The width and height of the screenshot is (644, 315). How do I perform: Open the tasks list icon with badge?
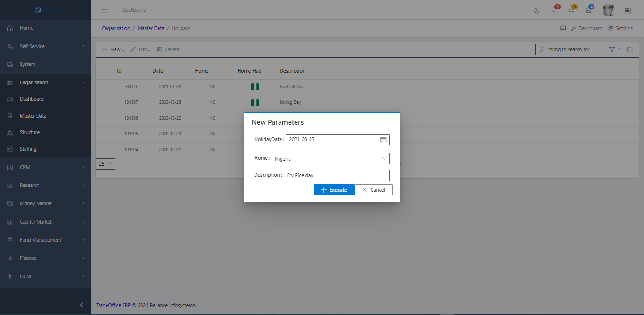[x=571, y=10]
